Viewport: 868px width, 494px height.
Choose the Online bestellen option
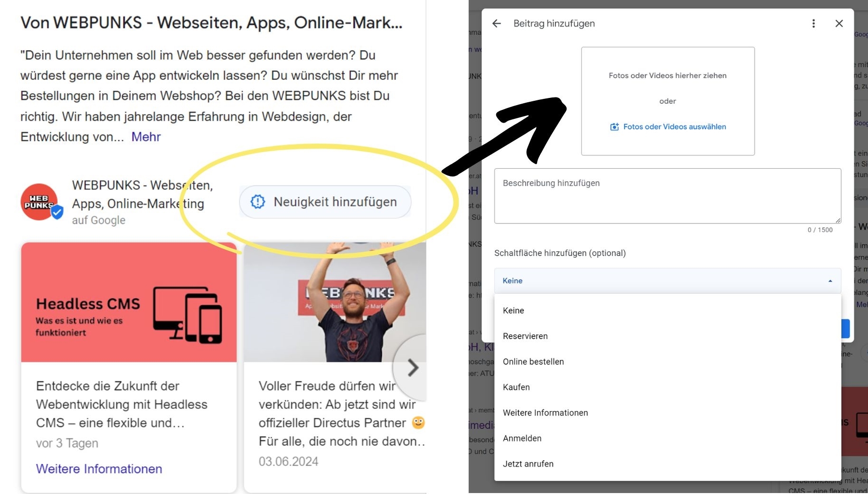point(667,362)
